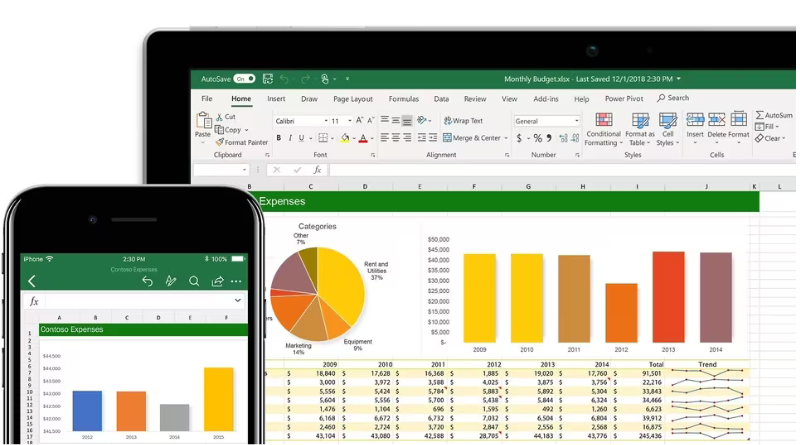Click the Increase Font Size icon

pyautogui.click(x=360, y=120)
